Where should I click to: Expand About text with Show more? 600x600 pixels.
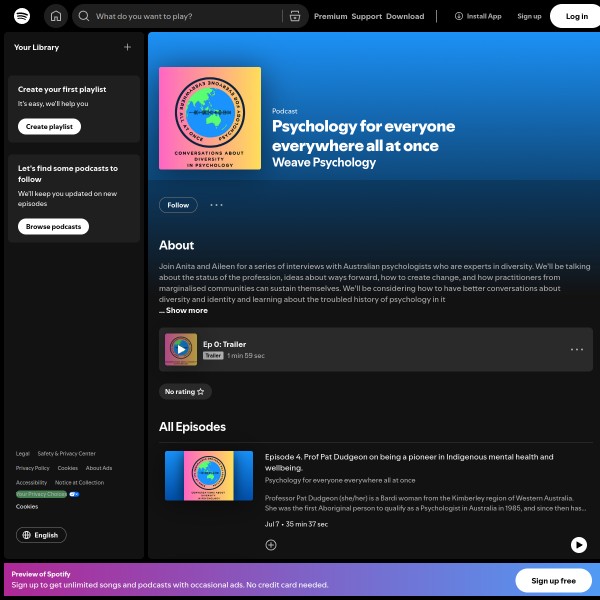(186, 311)
